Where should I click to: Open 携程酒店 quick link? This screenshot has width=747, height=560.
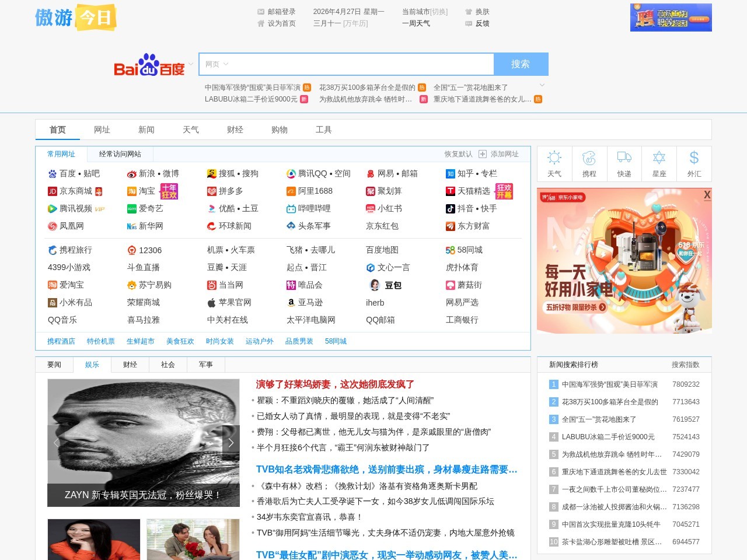(x=61, y=341)
